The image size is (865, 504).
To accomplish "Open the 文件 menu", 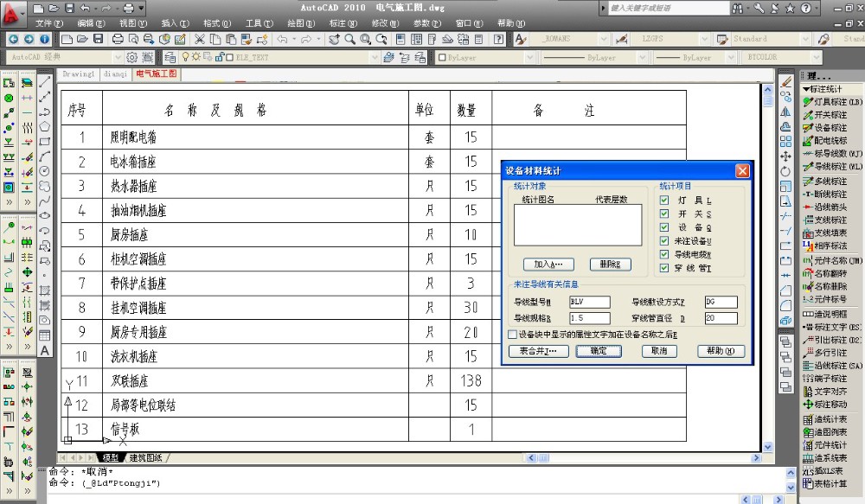I will click(x=49, y=23).
